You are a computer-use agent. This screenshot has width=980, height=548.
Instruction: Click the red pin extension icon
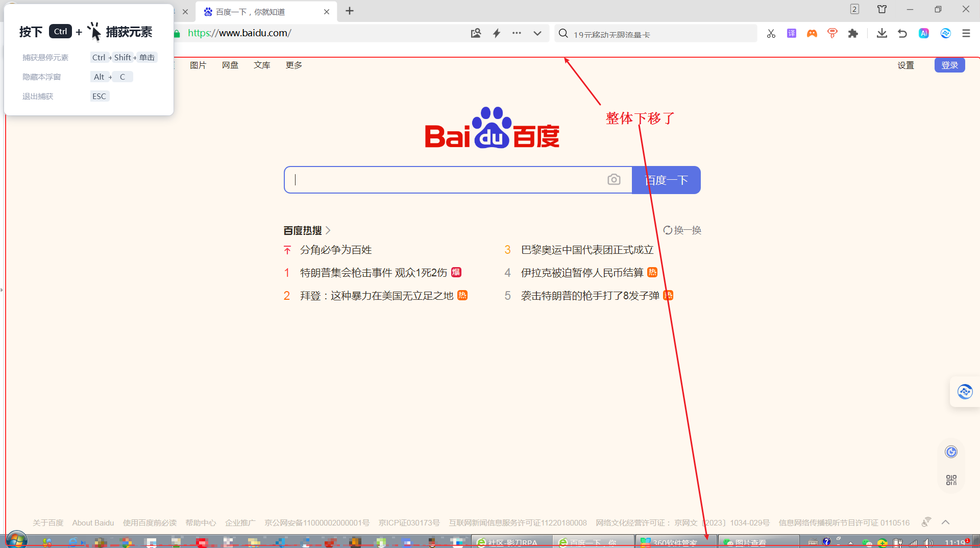coord(832,34)
